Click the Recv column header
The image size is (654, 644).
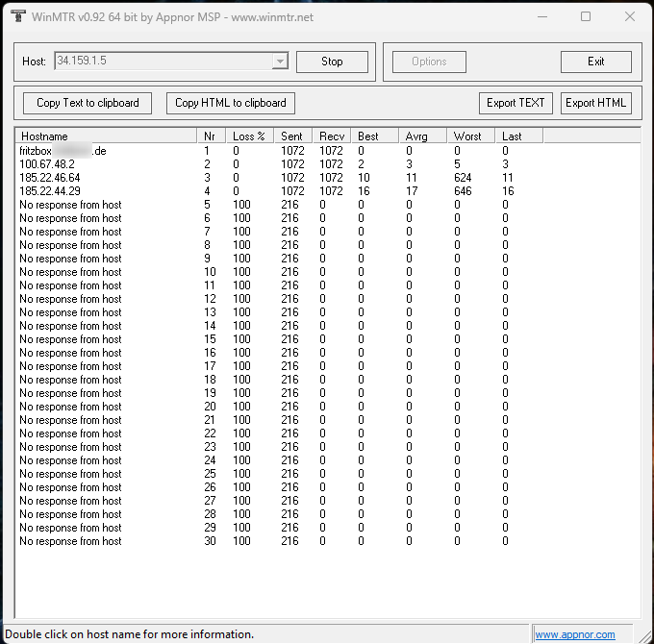click(x=332, y=136)
